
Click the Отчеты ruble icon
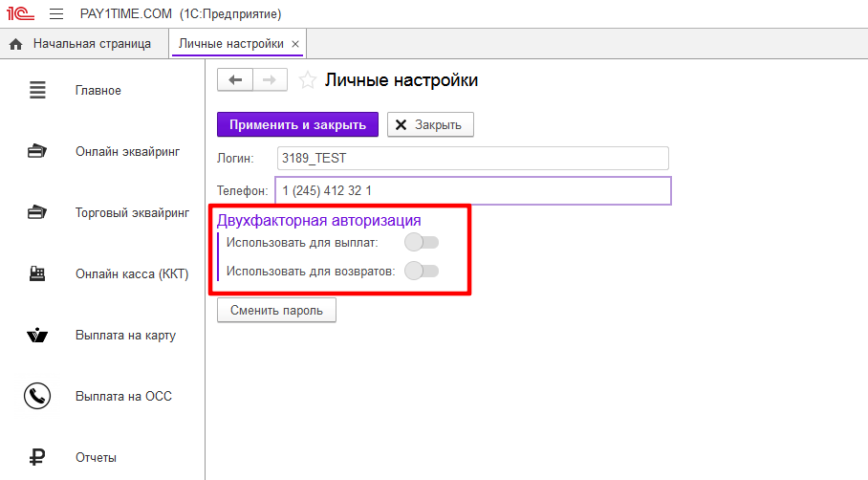[37, 457]
